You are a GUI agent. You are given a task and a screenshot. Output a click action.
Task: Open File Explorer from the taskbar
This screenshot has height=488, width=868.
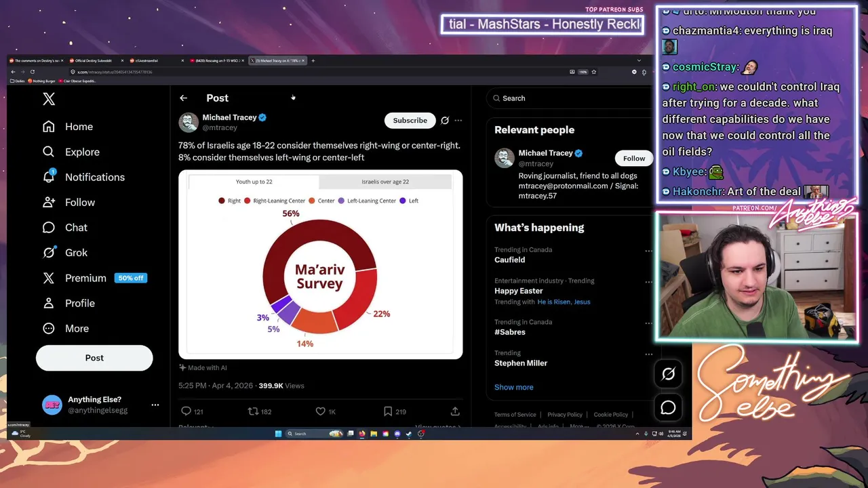pyautogui.click(x=374, y=434)
